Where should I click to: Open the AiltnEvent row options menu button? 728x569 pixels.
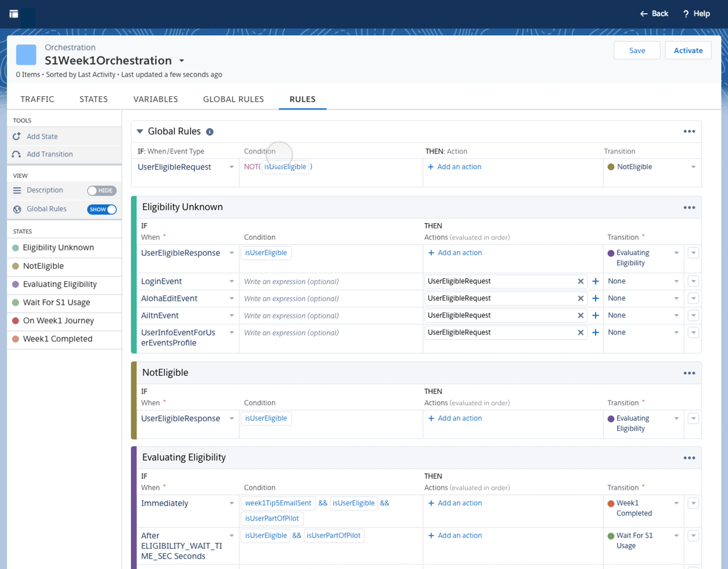click(693, 316)
